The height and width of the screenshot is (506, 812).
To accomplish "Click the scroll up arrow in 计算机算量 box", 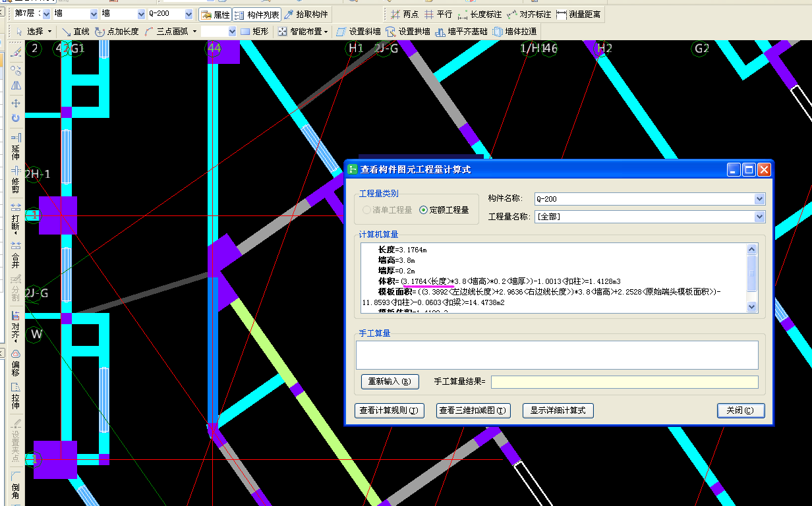I will coord(752,249).
